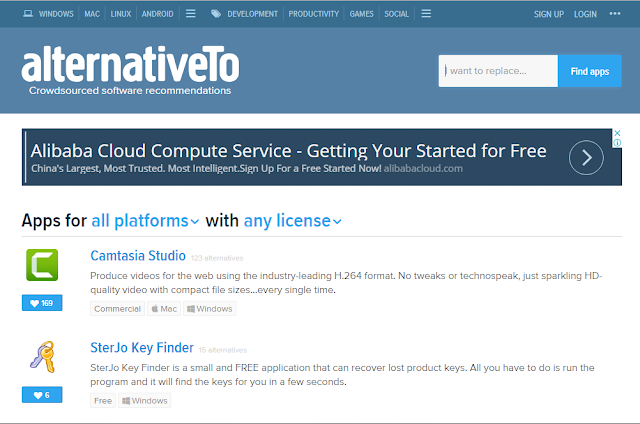The width and height of the screenshot is (640, 424).
Task: Like Camtasia Studio with the 169 heart button
Action: click(x=42, y=303)
